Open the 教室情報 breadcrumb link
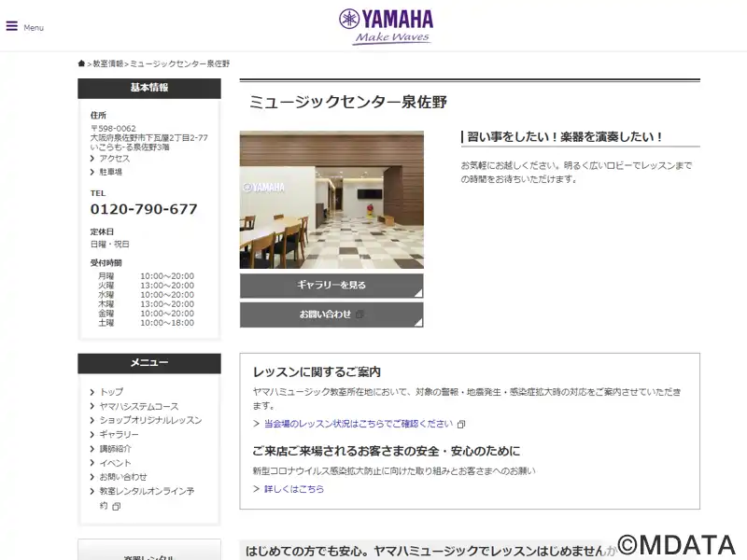 pyautogui.click(x=107, y=63)
